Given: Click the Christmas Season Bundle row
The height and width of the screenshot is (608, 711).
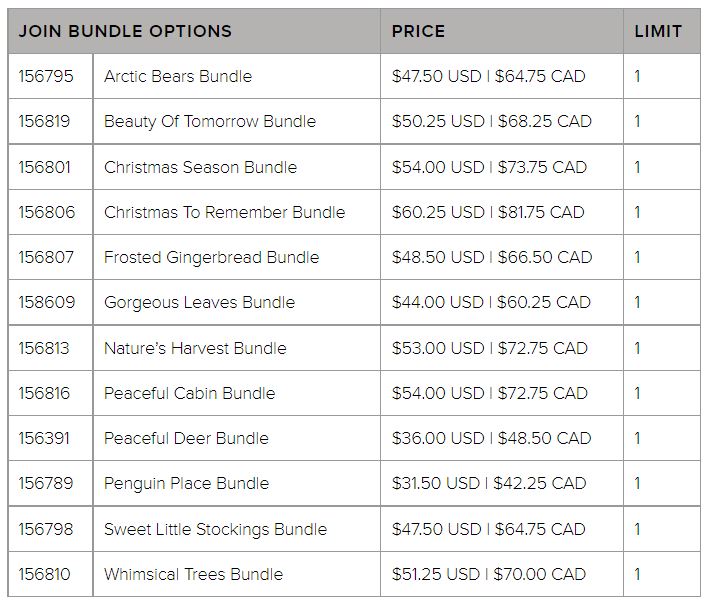Looking at the screenshot, I should pyautogui.click(x=200, y=167).
